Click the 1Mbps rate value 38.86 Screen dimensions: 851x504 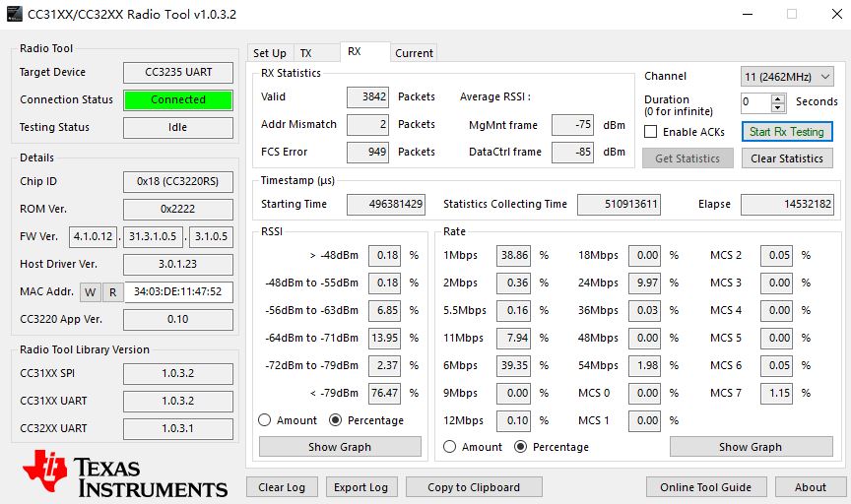[x=513, y=256]
